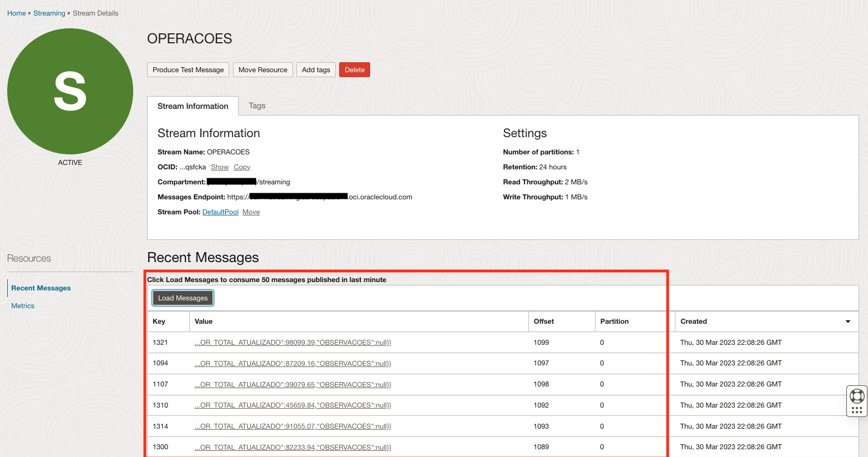Click the OPERACOES page title

pos(190,39)
